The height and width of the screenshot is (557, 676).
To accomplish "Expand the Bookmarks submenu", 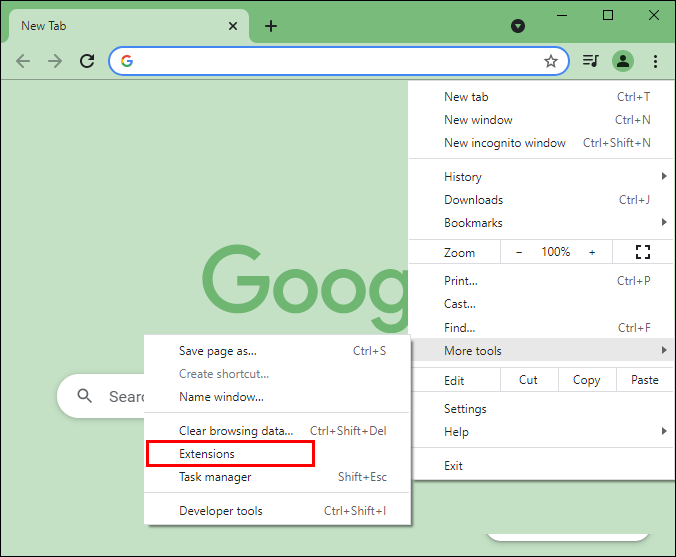I will pyautogui.click(x=541, y=223).
